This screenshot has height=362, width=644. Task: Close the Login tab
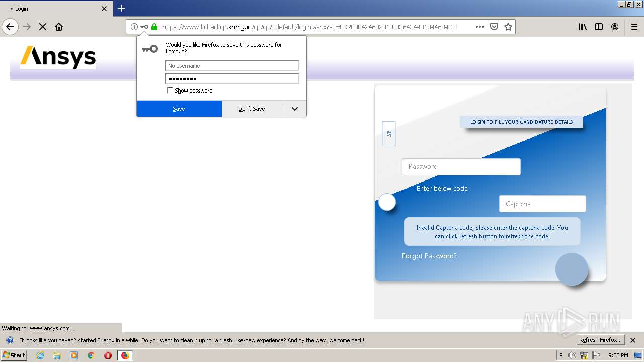[104, 9]
